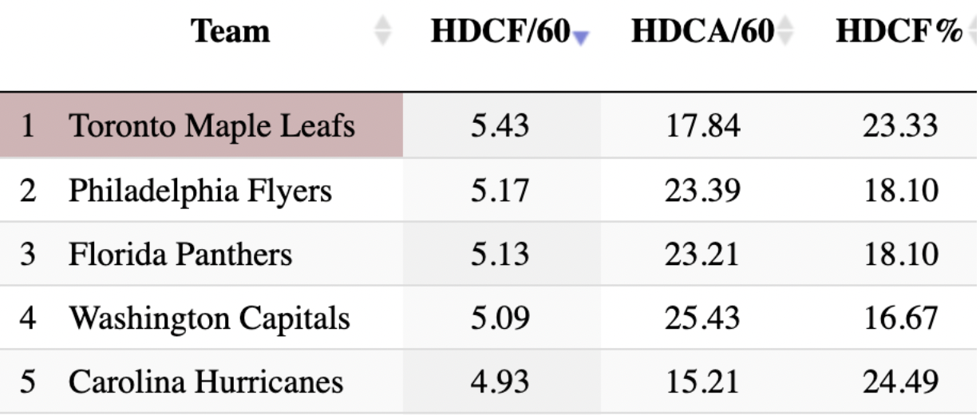Image resolution: width=980 pixels, height=415 pixels.
Task: Select the Florida Panthers' 5.13 HDCF/60 cell
Action: tap(500, 255)
